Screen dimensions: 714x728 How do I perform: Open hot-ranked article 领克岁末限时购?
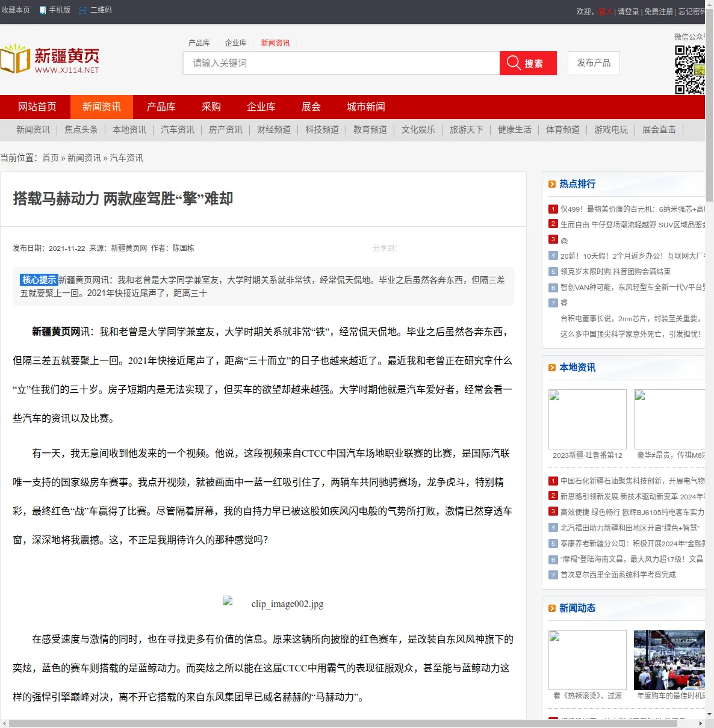(x=615, y=272)
